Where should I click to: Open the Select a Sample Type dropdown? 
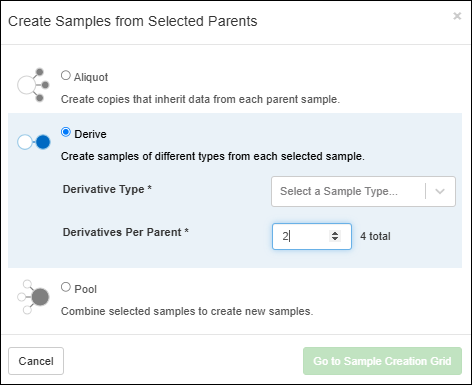(x=363, y=191)
